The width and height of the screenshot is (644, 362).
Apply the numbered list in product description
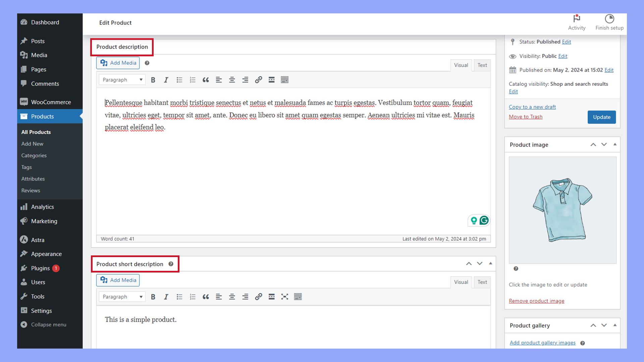click(x=193, y=79)
